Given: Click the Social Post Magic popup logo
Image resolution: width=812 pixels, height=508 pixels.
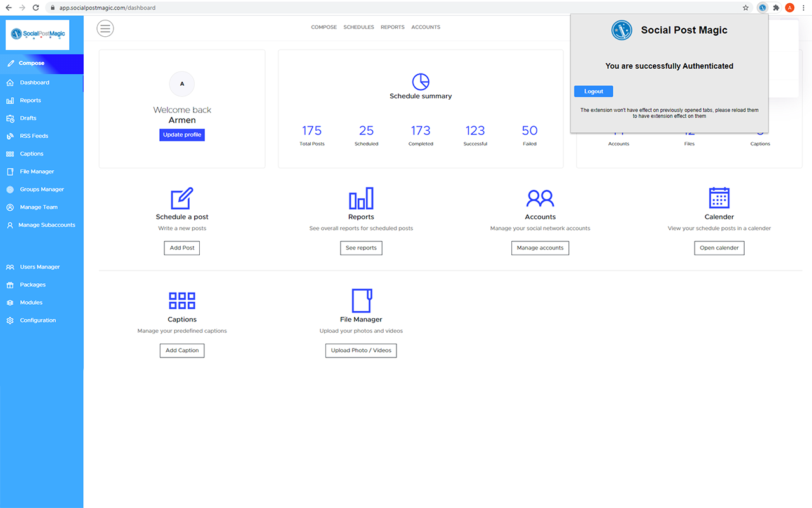Looking at the screenshot, I should (622, 30).
